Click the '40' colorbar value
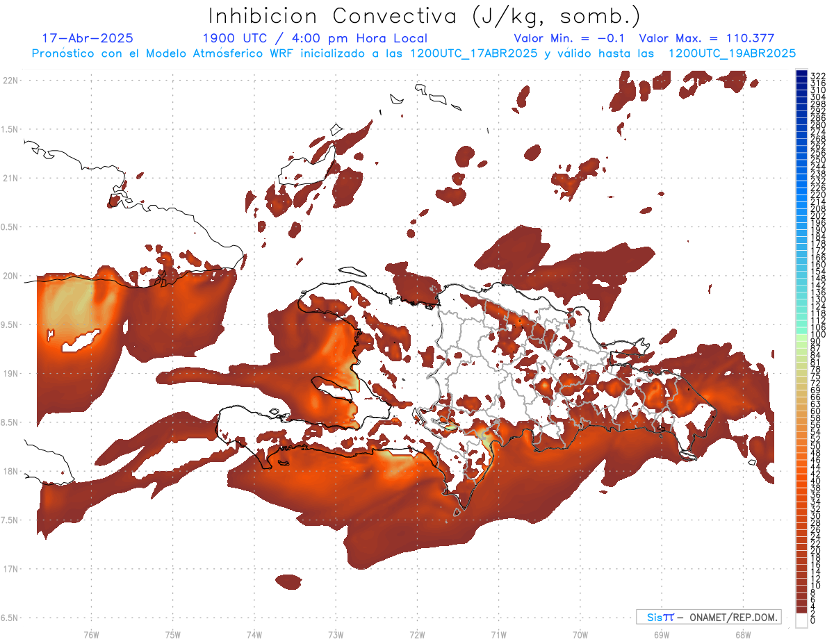This screenshot has height=644, width=834. pyautogui.click(x=815, y=481)
